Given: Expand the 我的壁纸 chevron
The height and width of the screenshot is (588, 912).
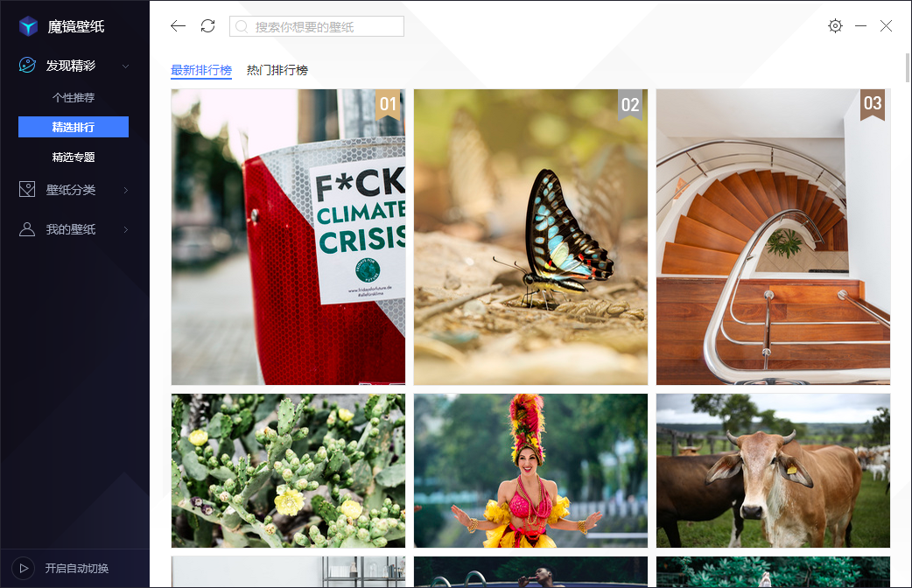Looking at the screenshot, I should (126, 230).
